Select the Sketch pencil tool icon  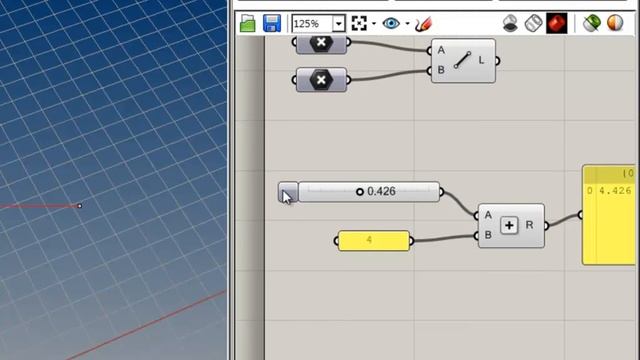423,24
